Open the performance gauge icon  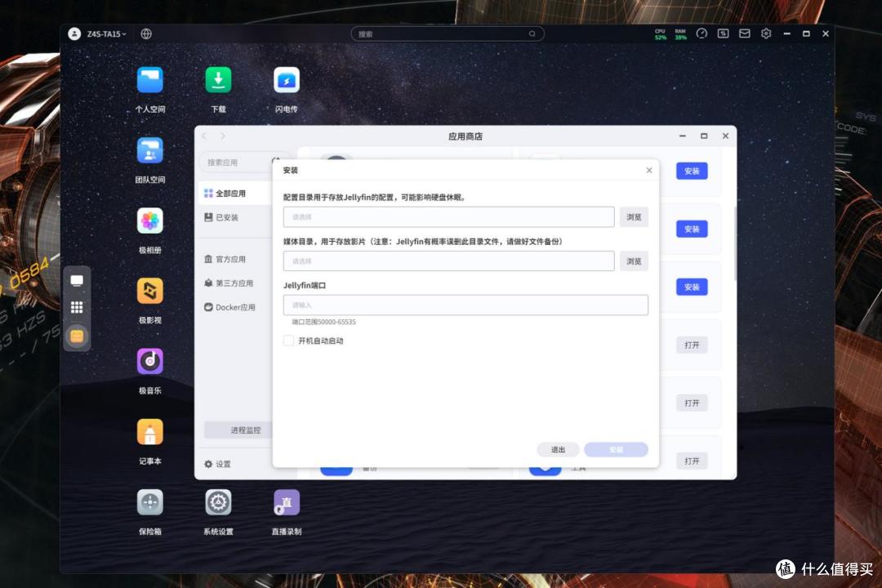(x=702, y=33)
